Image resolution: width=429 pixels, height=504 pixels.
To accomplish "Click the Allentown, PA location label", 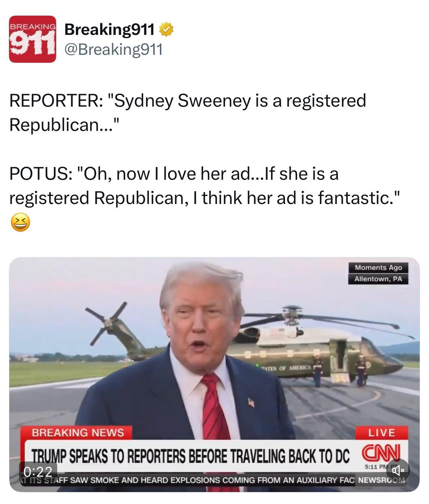I will 378,279.
